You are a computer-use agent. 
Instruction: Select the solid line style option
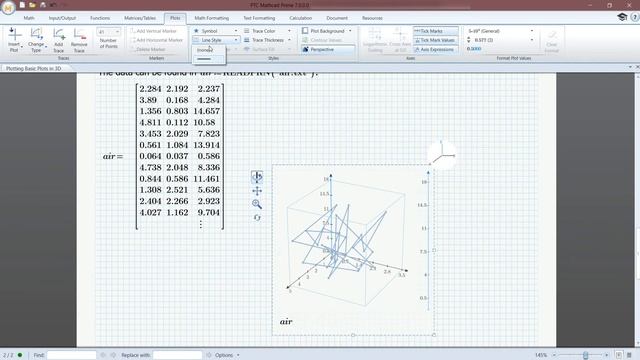(x=209, y=59)
